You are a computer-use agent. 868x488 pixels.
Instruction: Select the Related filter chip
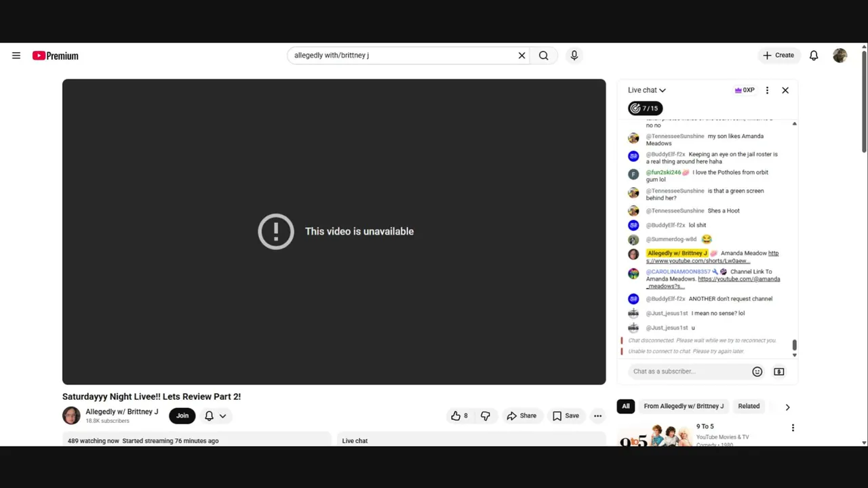pyautogui.click(x=749, y=406)
